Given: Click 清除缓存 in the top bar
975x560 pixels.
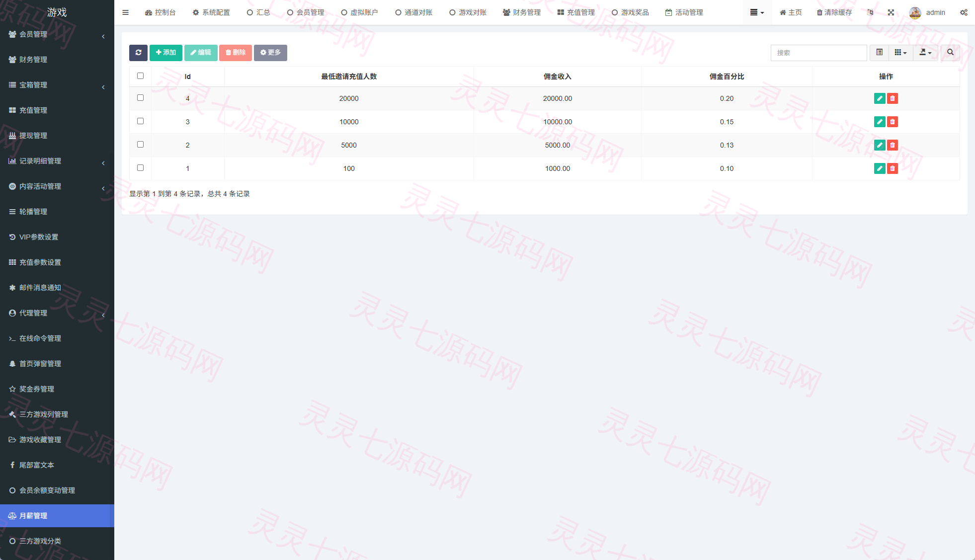Looking at the screenshot, I should (834, 12).
